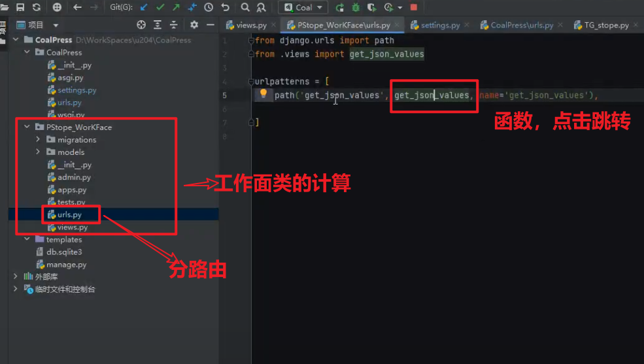Collapse the templates folder
644x364 pixels.
pos(27,239)
